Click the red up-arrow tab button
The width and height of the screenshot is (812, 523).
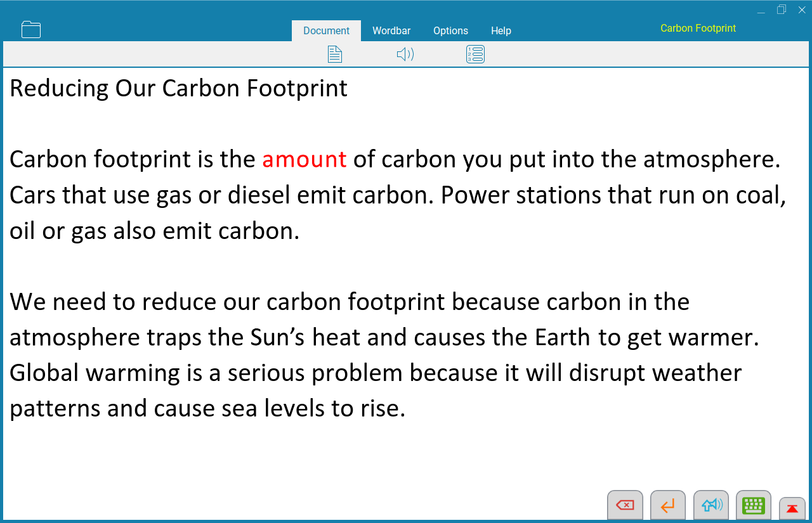[x=792, y=508]
